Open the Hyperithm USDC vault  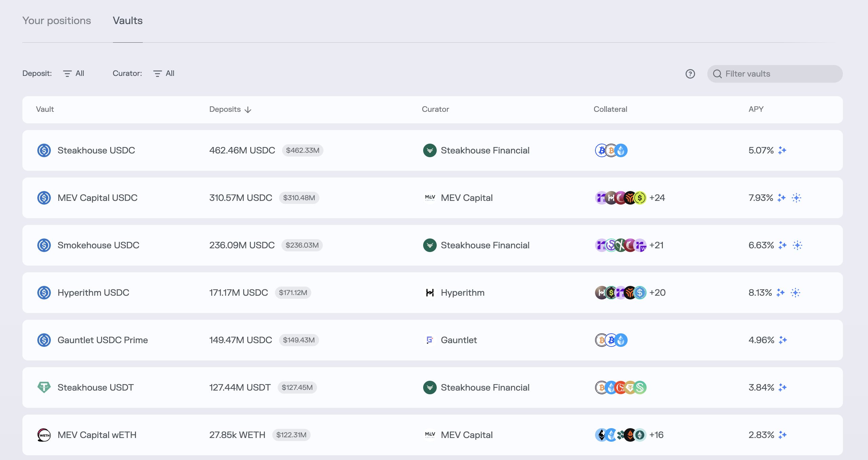(93, 293)
